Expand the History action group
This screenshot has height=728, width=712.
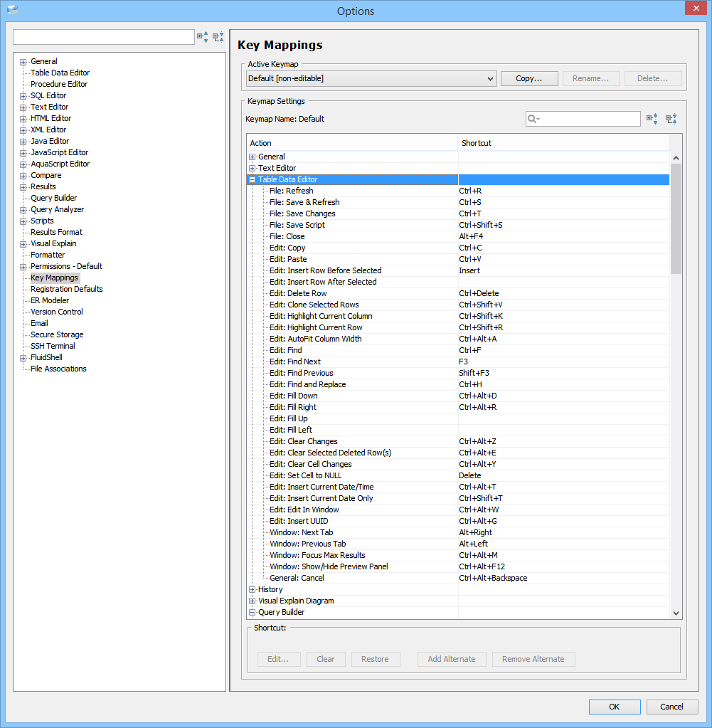(252, 590)
